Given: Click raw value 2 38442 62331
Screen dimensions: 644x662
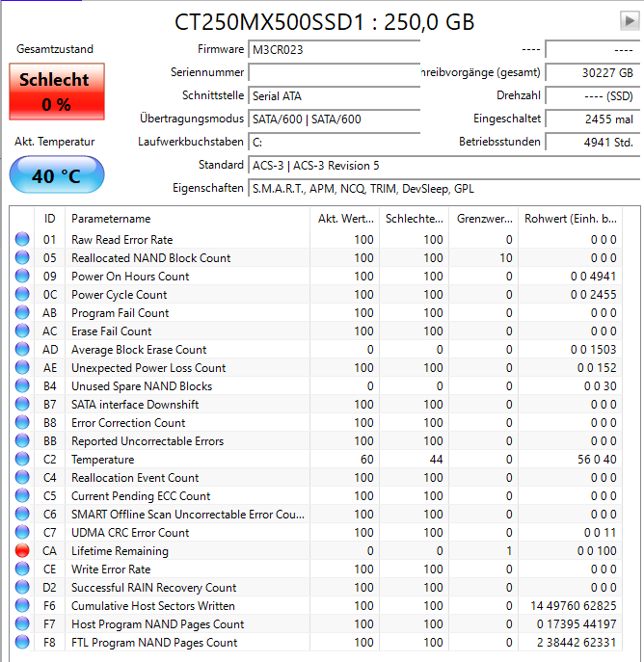Looking at the screenshot, I should pyautogui.click(x=577, y=643).
